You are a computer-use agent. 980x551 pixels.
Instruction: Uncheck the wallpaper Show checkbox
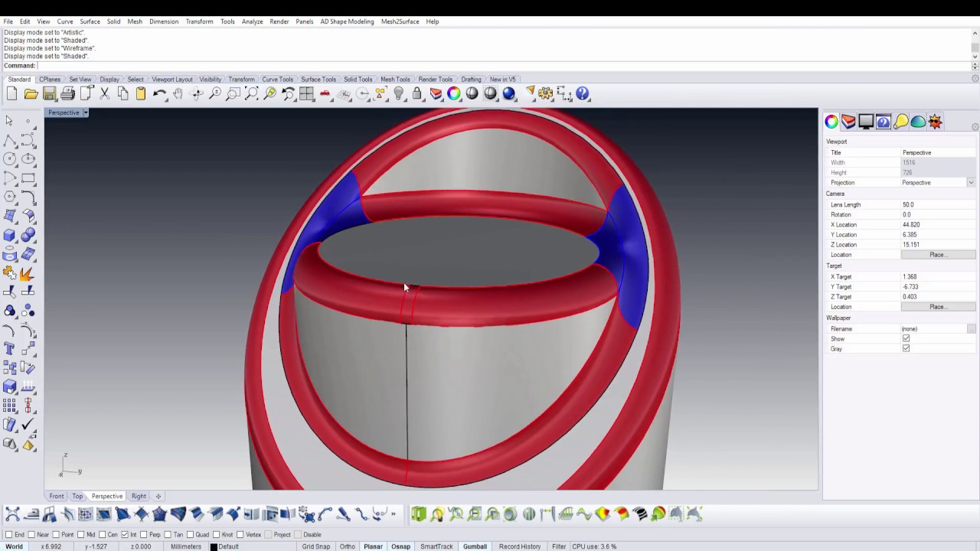(906, 338)
